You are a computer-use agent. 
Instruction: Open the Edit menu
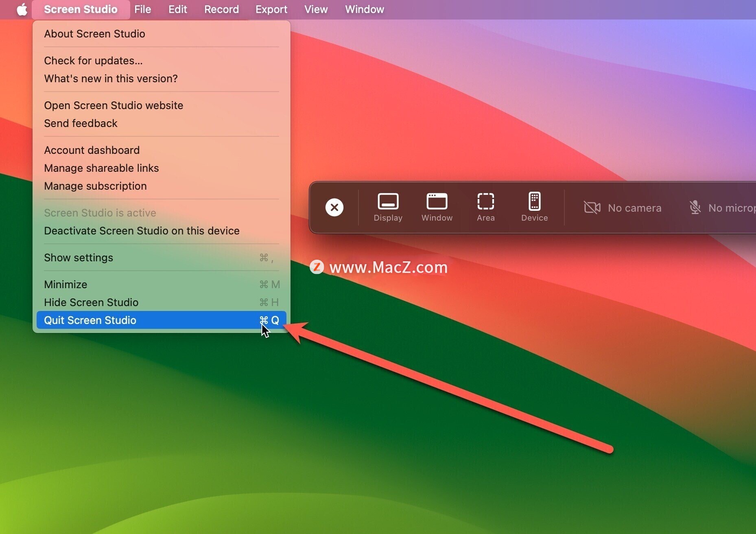point(177,9)
